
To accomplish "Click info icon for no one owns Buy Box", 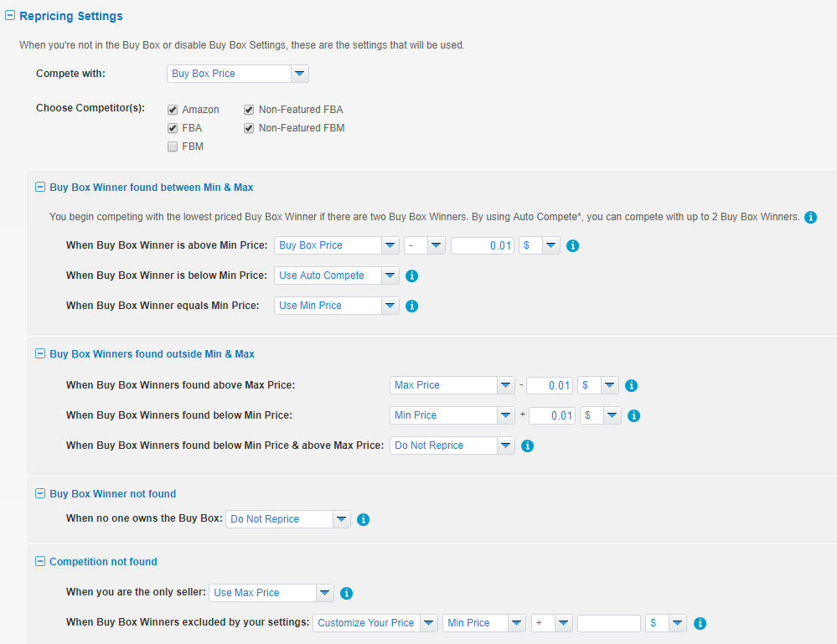I will click(363, 519).
